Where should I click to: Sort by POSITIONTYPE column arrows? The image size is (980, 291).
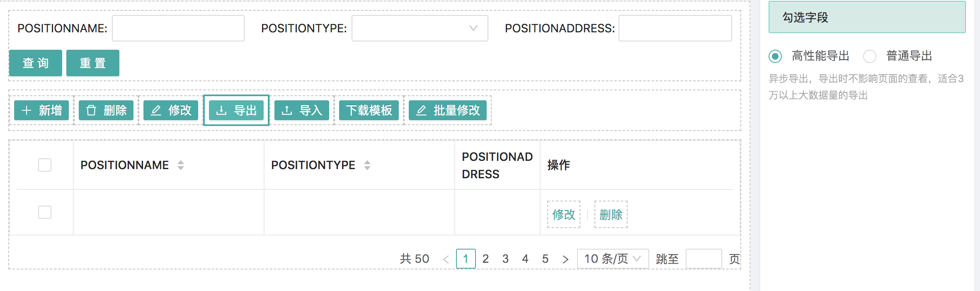(x=367, y=165)
